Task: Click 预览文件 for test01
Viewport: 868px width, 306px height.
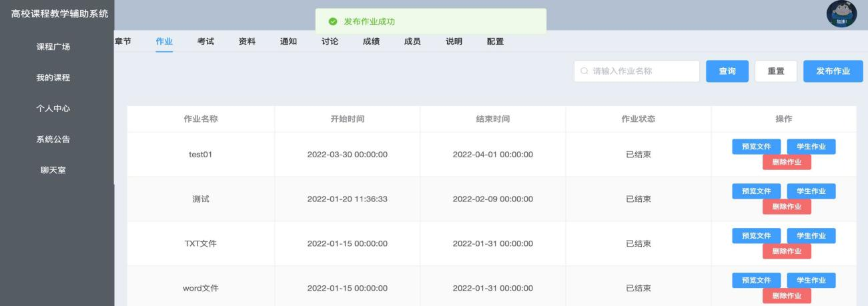Action: (757, 147)
